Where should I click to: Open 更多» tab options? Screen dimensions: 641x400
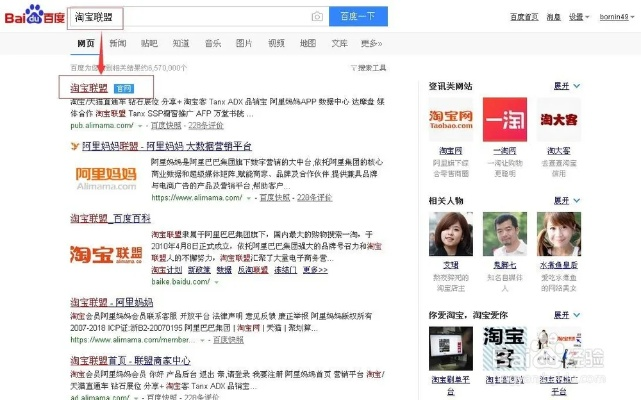pyautogui.click(x=371, y=43)
